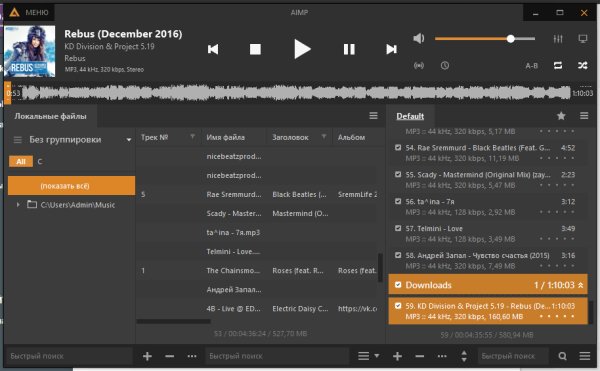The image size is (600, 371).
Task: Click the AIMP logo icon
Action: [x=14, y=13]
